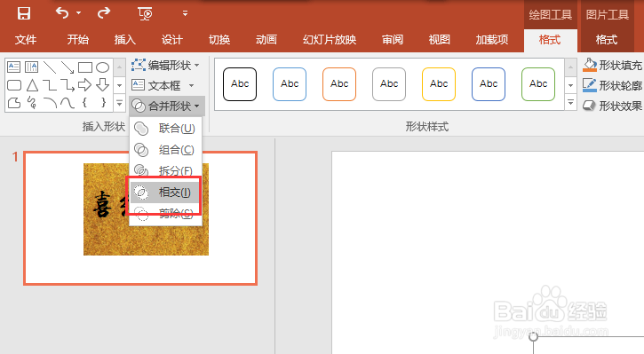Apply the dark blue outline Abc style
The height and width of the screenshot is (354, 644).
pos(489,84)
